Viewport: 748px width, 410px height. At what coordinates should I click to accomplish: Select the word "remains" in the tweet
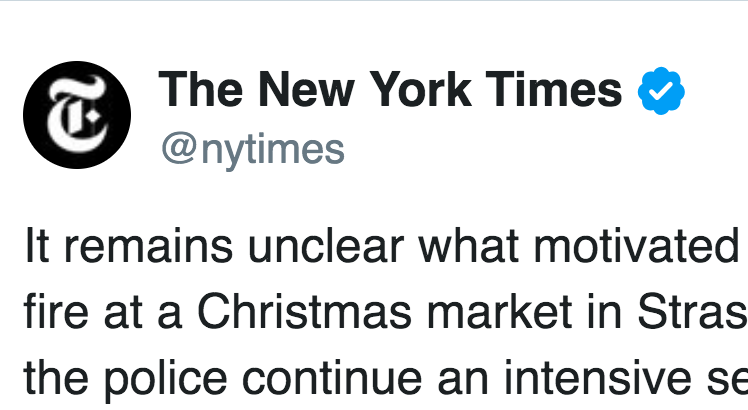click(x=148, y=246)
